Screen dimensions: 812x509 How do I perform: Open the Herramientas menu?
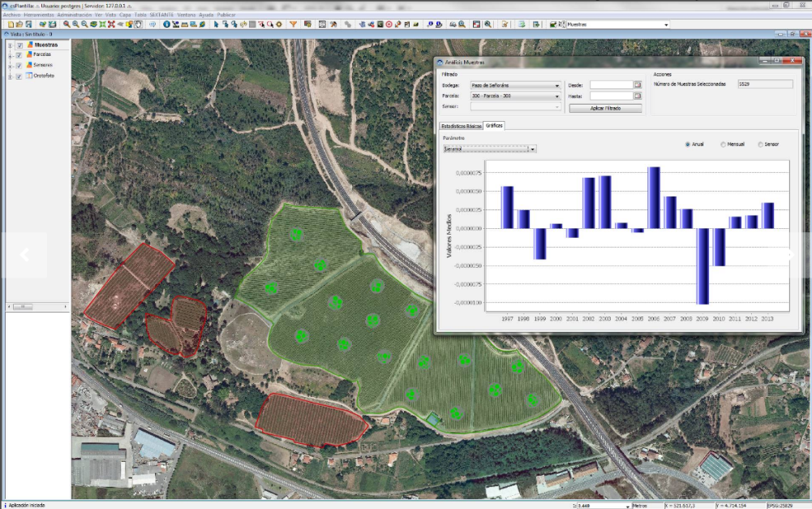[39, 15]
